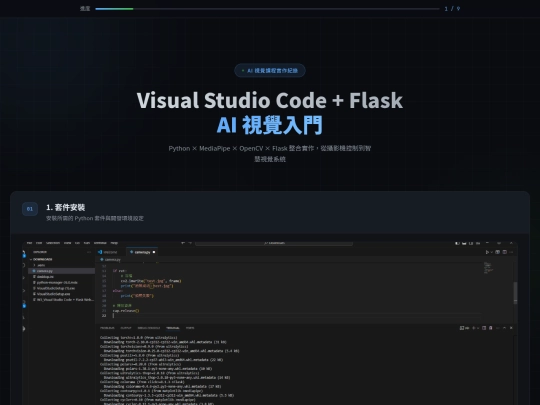
Task: Switch to the camera.py editor tab
Action: coord(142,252)
